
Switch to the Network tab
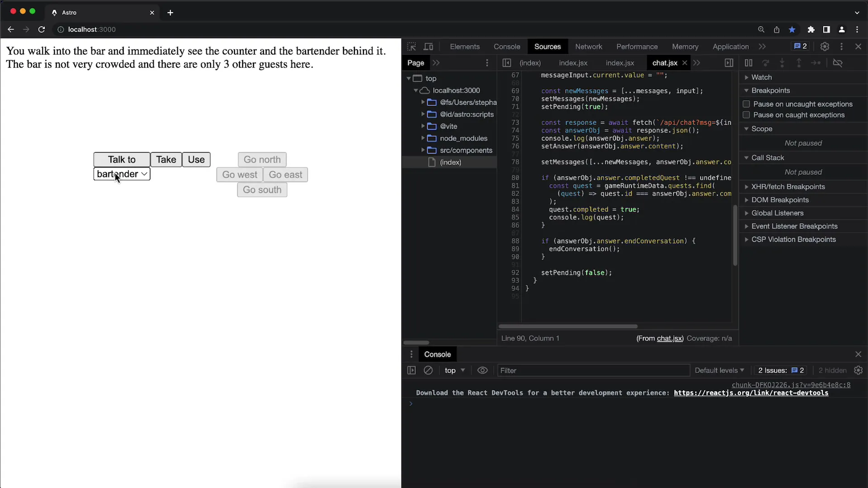point(588,47)
